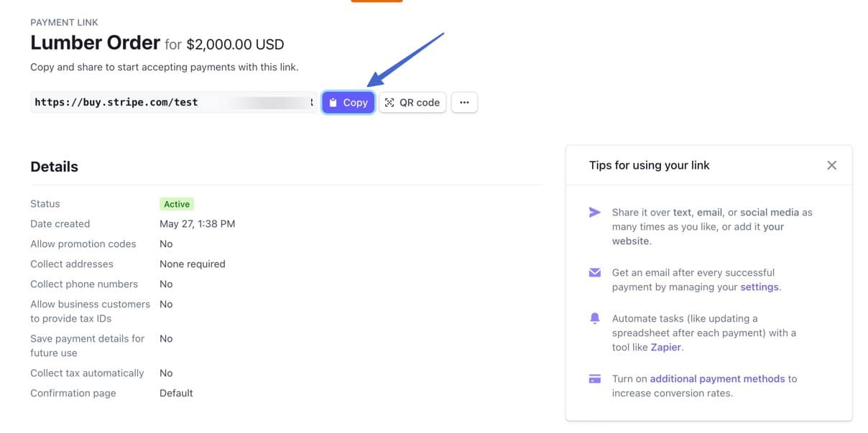This screenshot has height=433, width=868.
Task: Open the settings link in tips
Action: pyautogui.click(x=759, y=287)
